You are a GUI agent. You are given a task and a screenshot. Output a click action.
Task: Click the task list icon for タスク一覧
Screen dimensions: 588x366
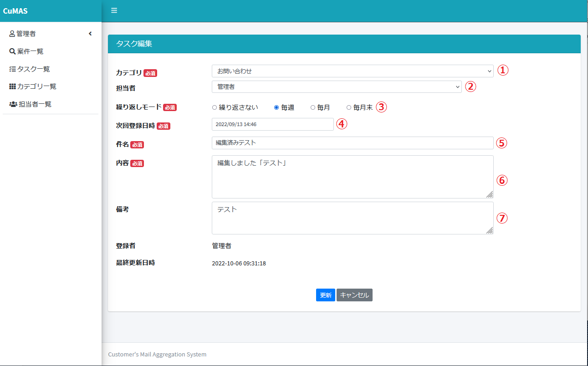[x=12, y=69]
